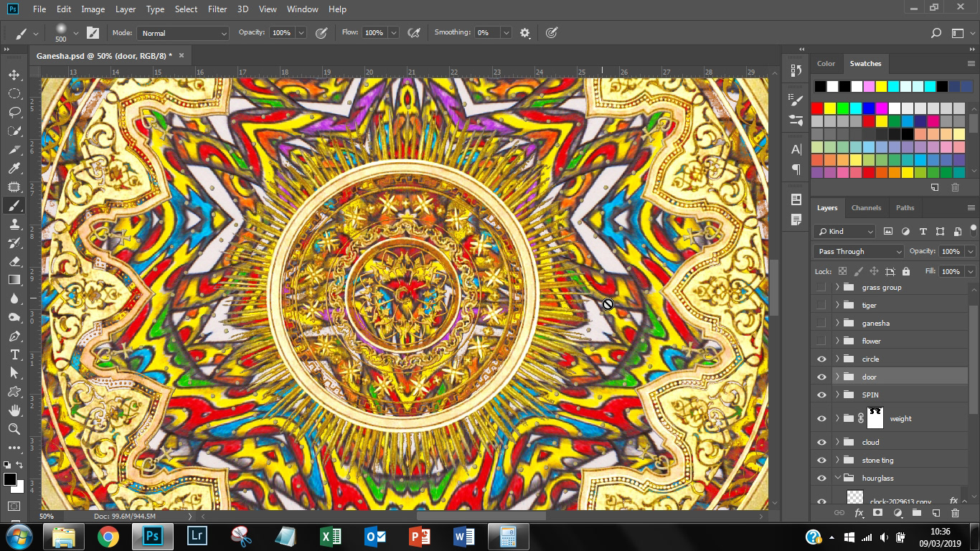The image size is (980, 551).
Task: Switch to the Paths tab
Action: coord(905,207)
